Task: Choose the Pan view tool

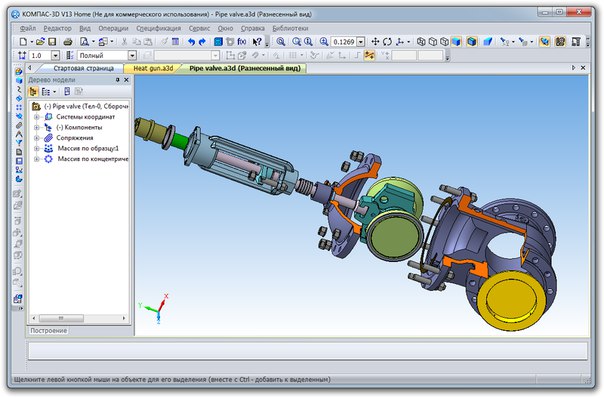Action: click(375, 42)
